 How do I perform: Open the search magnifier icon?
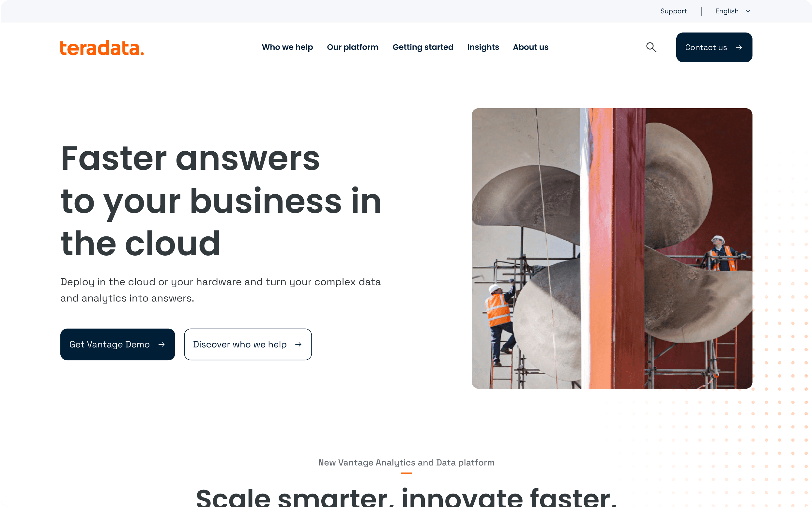tap(651, 47)
